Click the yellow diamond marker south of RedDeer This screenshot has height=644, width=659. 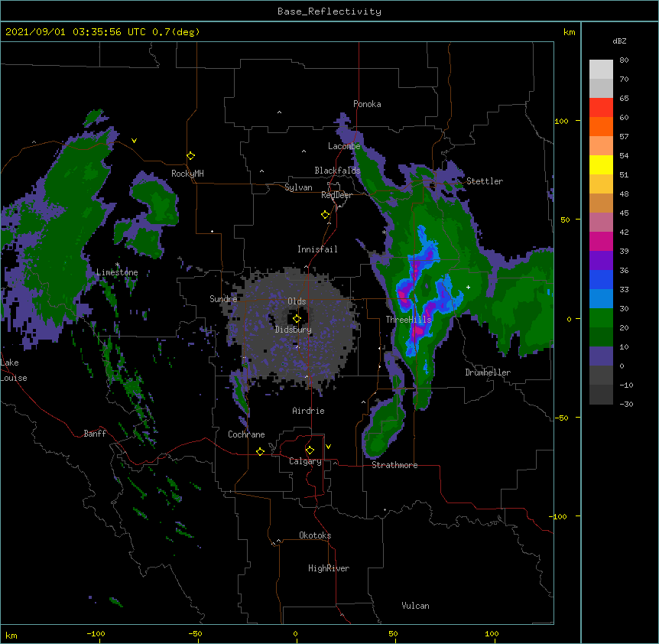point(326,215)
